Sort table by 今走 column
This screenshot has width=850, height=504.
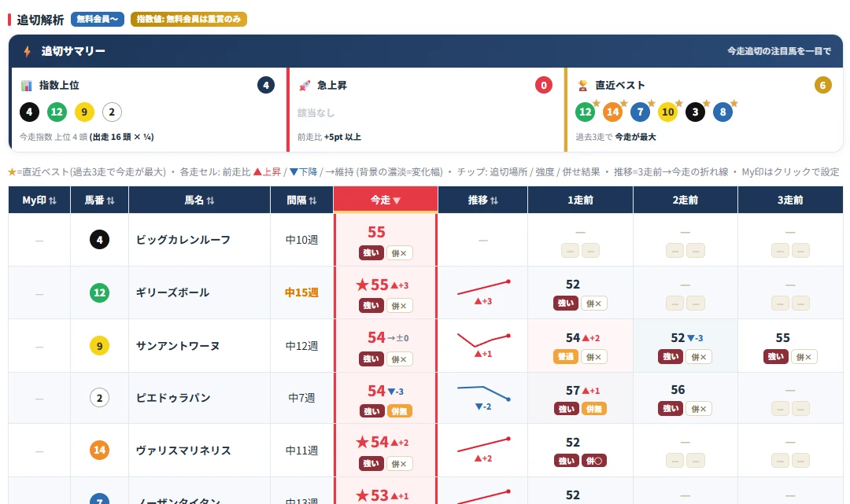tap(386, 200)
